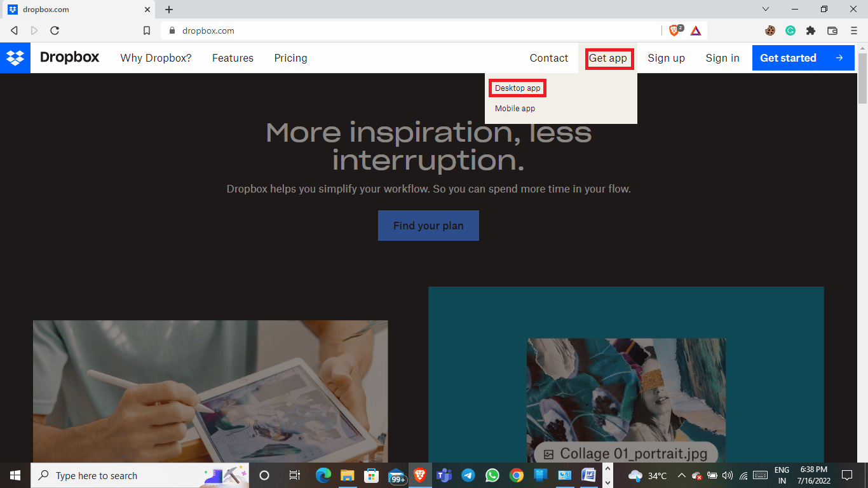The width and height of the screenshot is (868, 488).
Task: Close the dropbox.com tab
Action: click(x=147, y=10)
